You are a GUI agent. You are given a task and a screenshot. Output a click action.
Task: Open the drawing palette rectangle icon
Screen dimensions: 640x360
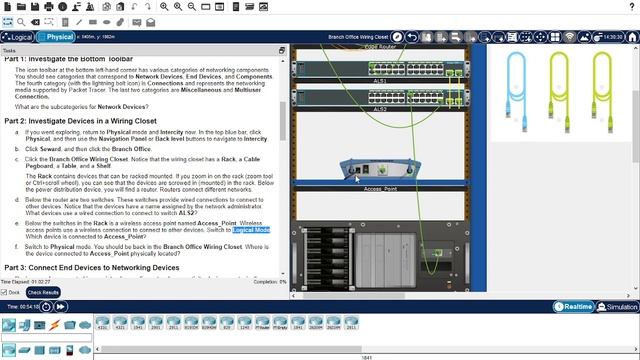[x=206, y=7]
